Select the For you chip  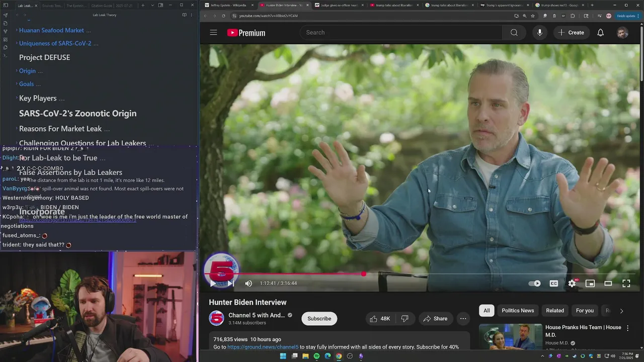coord(585,311)
